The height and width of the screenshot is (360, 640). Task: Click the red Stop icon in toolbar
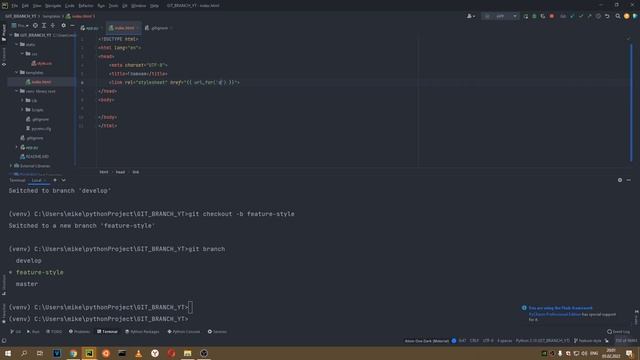pos(552,16)
